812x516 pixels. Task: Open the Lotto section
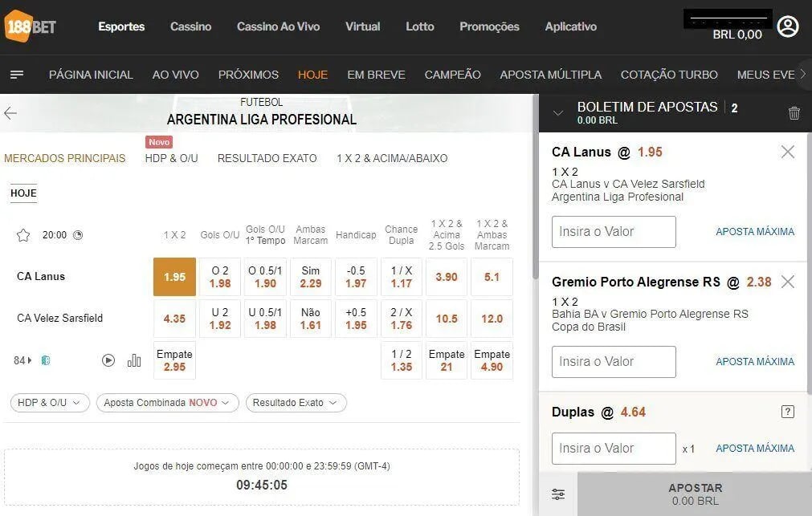[419, 26]
